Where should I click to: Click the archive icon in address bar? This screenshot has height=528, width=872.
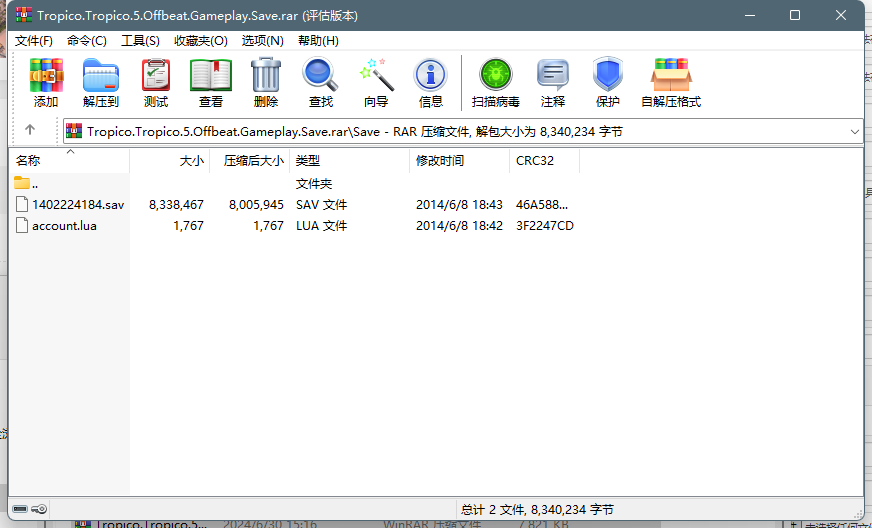pyautogui.click(x=74, y=131)
